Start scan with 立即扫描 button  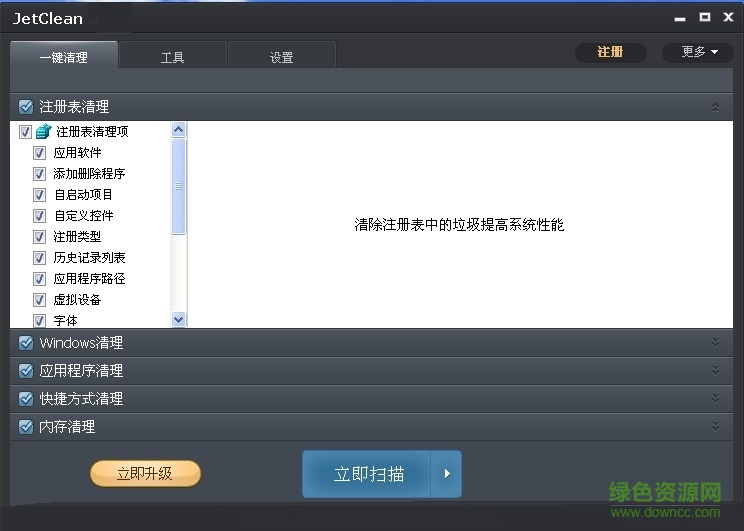pos(367,474)
